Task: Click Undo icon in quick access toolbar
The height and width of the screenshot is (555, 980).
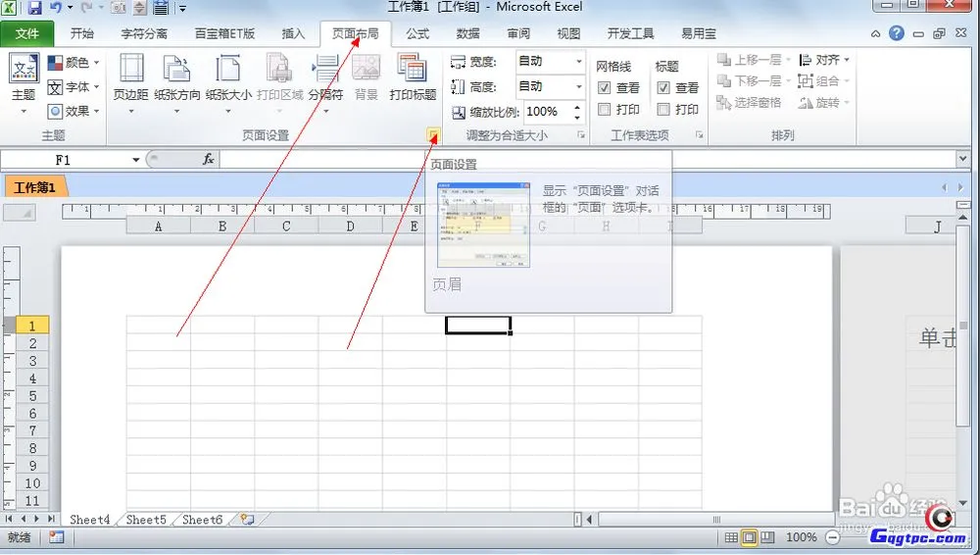Action: click(x=56, y=8)
